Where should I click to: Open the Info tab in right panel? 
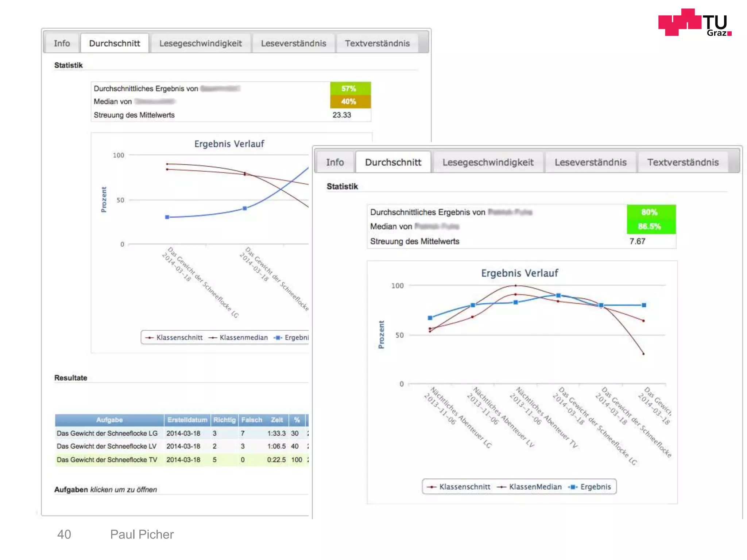334,162
